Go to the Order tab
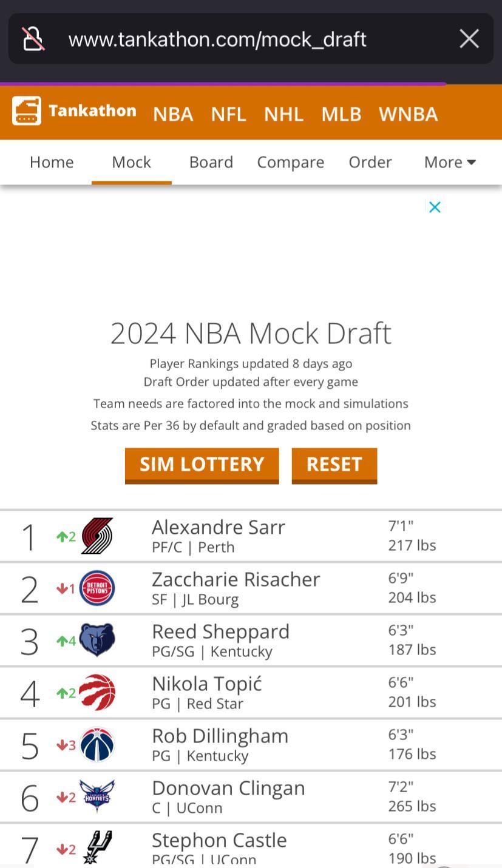This screenshot has width=502, height=868. tap(370, 162)
